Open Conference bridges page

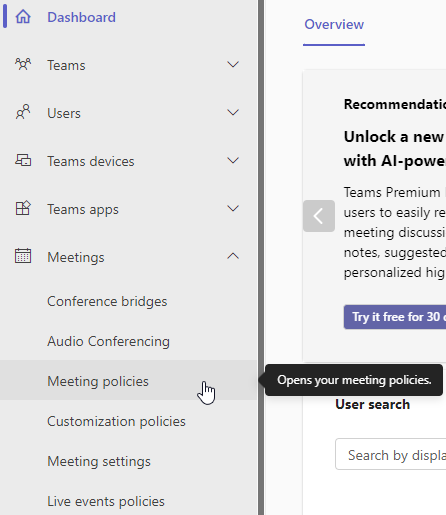tap(107, 301)
